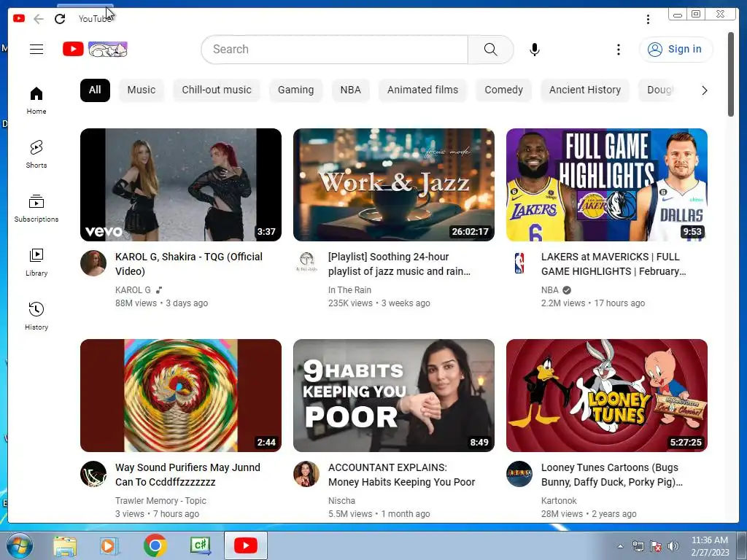
Task: Start voice search with the microphone
Action: [535, 49]
